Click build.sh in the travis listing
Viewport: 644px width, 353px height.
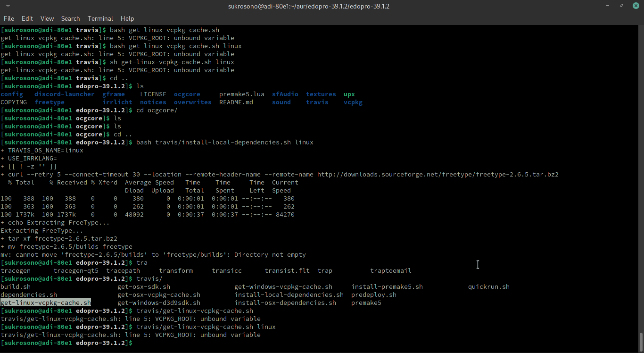15,286
